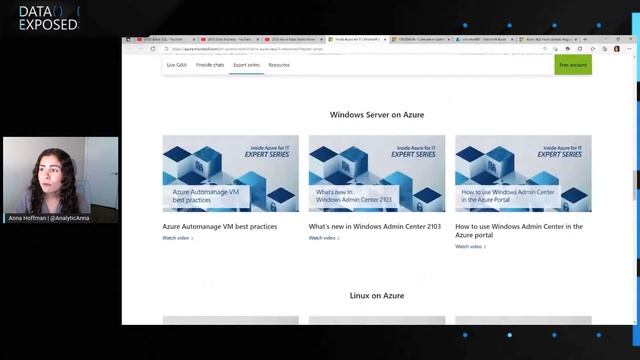Open the tab actions menu icon left of the tabs
Image resolution: width=640 pixels, height=360 pixels.
[128, 39]
